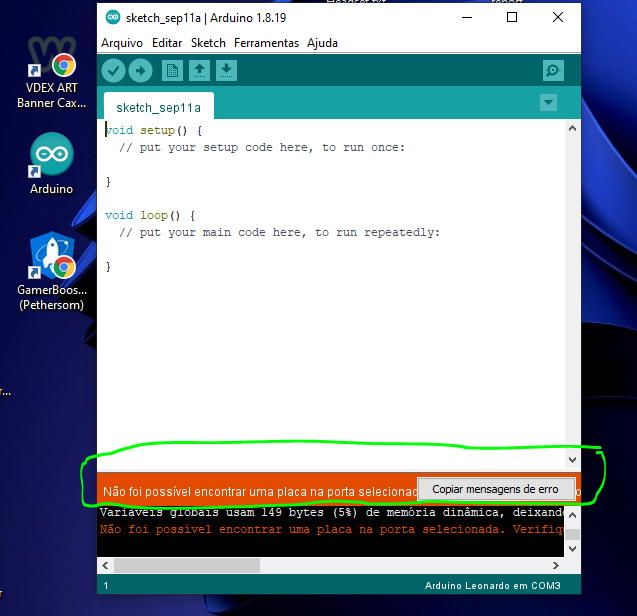Viewport: 637px width, 616px height.
Task: Select the sketch_sep11a tab
Action: point(158,106)
